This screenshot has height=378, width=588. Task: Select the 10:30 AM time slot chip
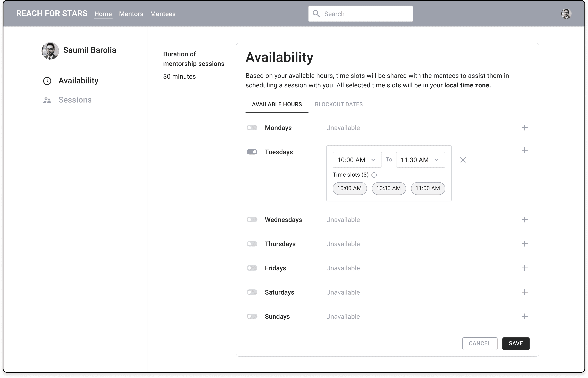click(388, 188)
